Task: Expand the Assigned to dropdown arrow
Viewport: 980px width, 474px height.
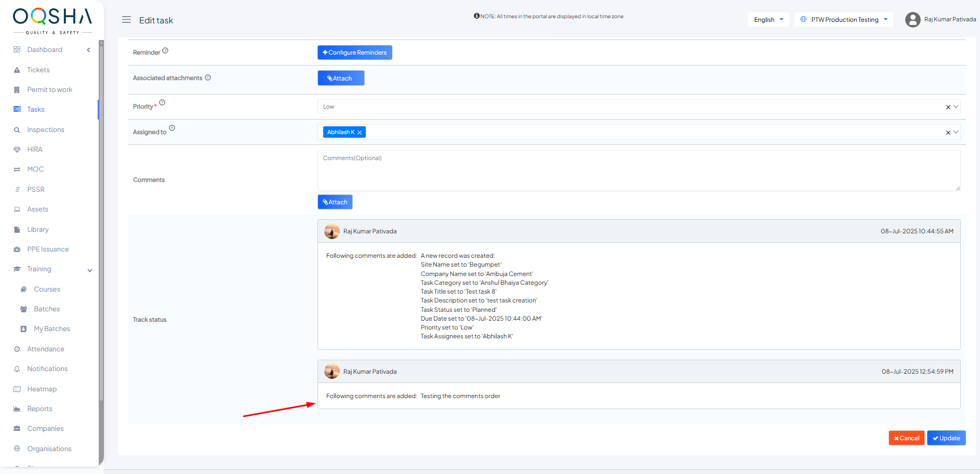Action: (956, 132)
